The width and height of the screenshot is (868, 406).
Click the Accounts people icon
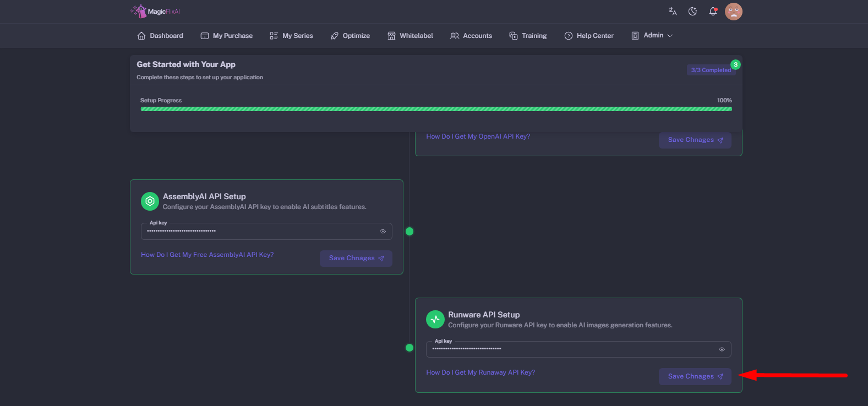(x=455, y=36)
